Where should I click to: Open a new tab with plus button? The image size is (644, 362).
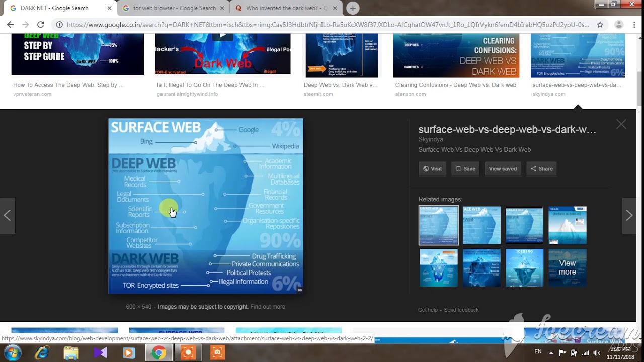coord(353,8)
